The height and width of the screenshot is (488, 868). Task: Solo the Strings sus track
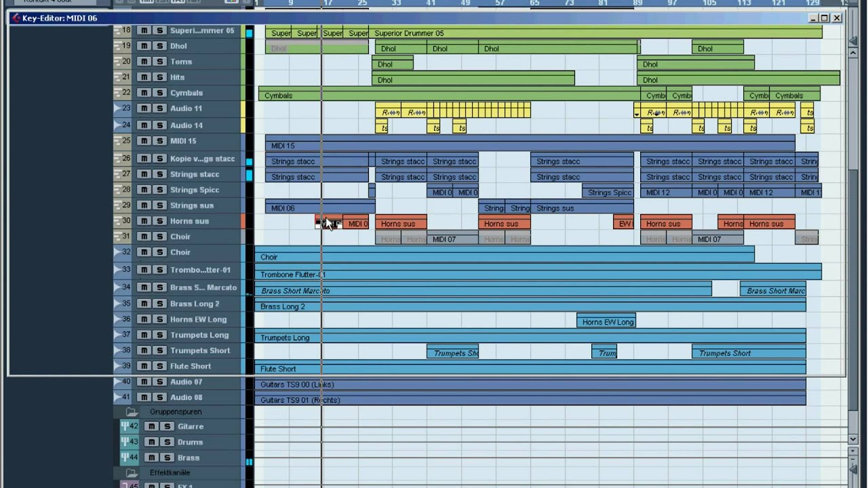159,205
